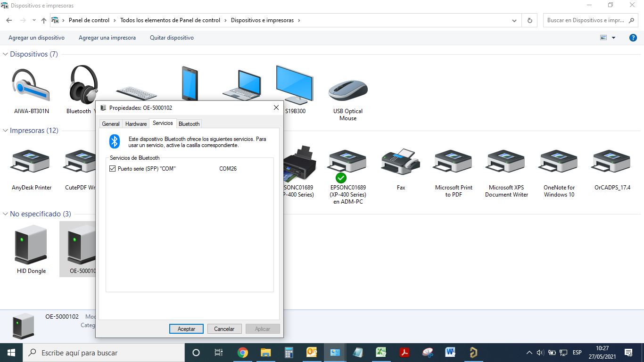Select the OrCADPS_17.4 printer
The height and width of the screenshot is (362, 644).
612,170
